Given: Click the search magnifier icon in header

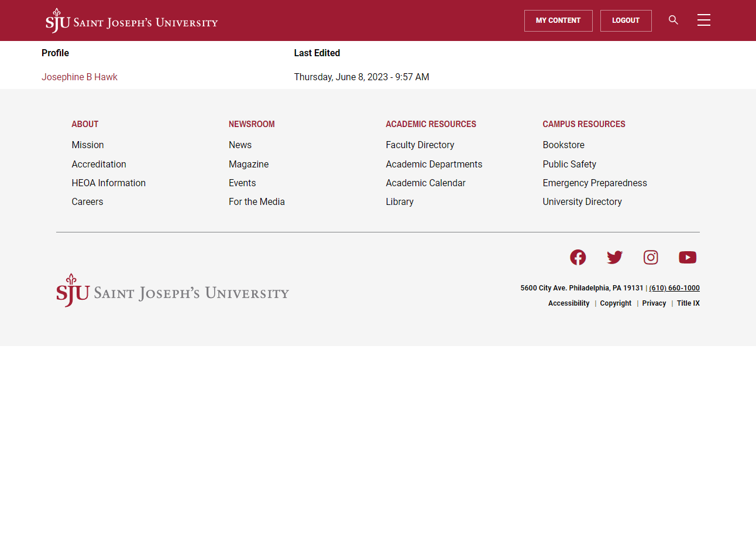Looking at the screenshot, I should [673, 20].
